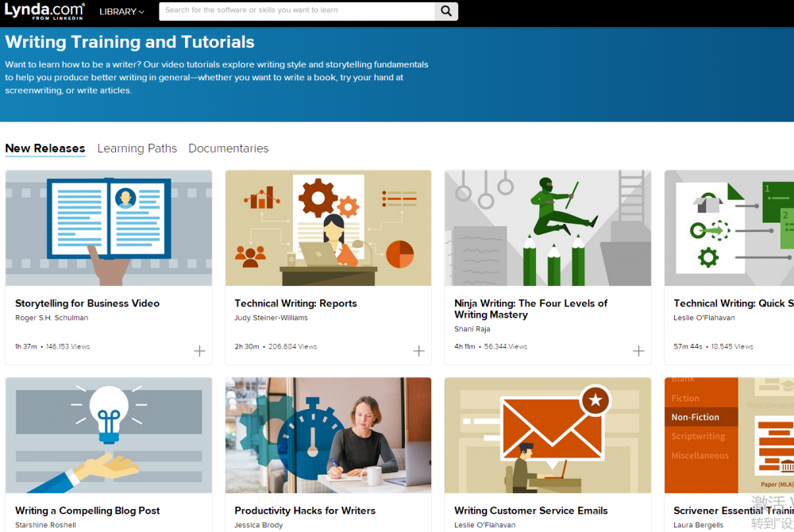
Task: Click the ninja pencil course thumbnail
Action: click(x=547, y=228)
